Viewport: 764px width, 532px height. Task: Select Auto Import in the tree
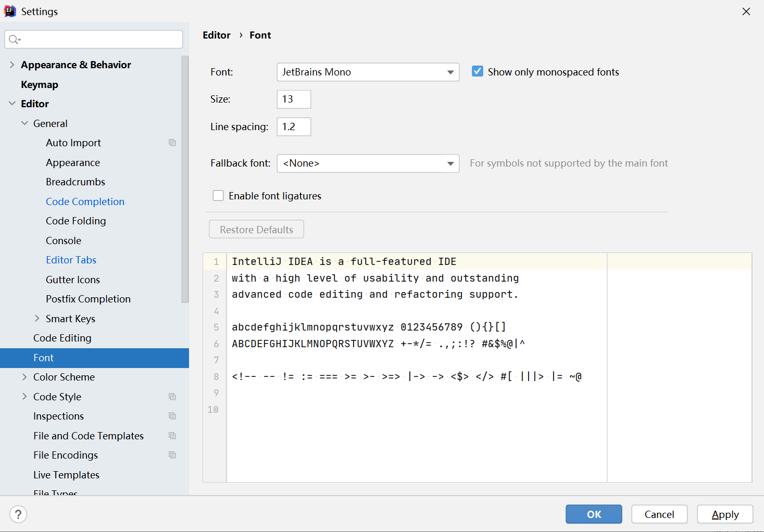point(73,143)
